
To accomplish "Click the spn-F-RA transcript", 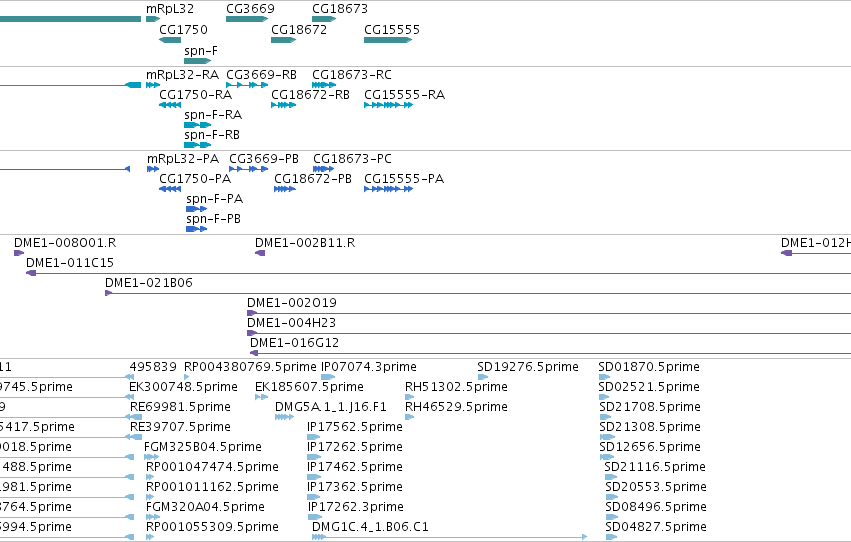I will point(198,125).
